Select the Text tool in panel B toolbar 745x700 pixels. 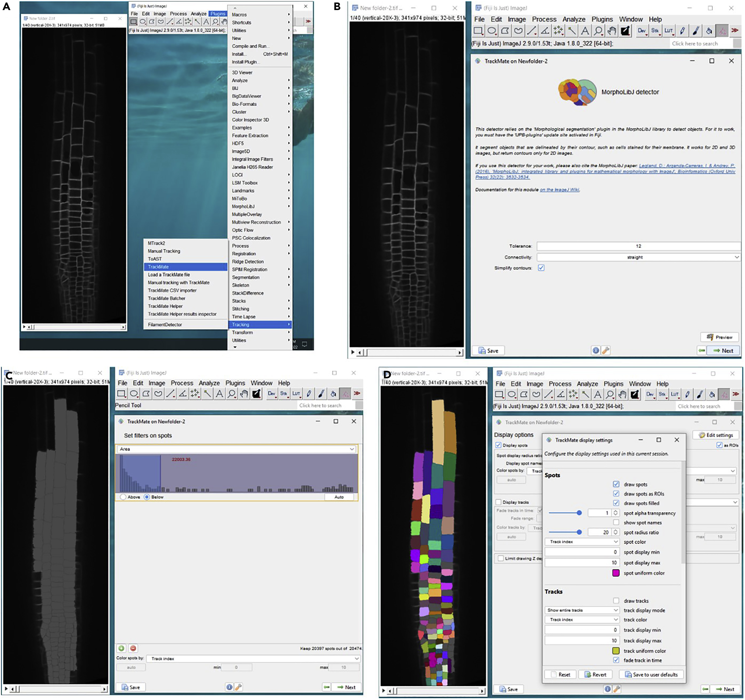pos(585,31)
